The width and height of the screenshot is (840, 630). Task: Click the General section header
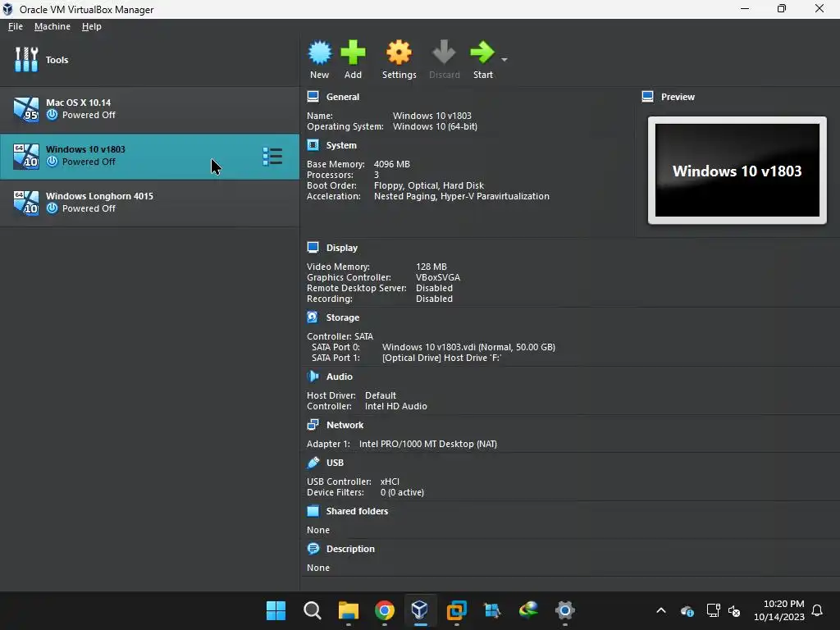pyautogui.click(x=343, y=97)
